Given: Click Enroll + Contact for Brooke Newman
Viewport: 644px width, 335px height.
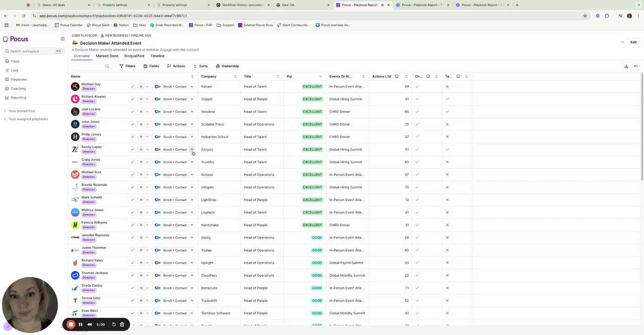Looking at the screenshot, I should point(171,188).
